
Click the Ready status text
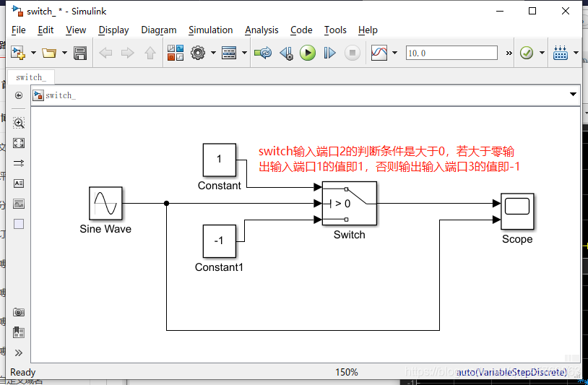(x=23, y=372)
